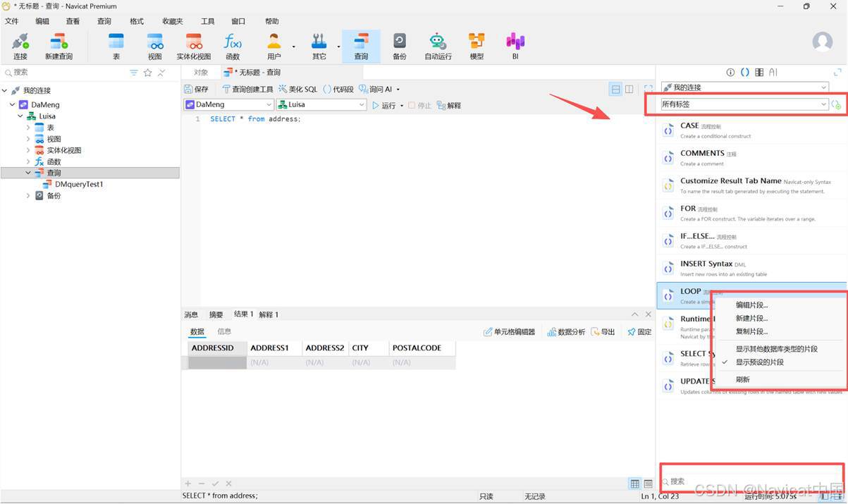Open the 工具 menu
Screen dimensions: 848x504
click(207, 21)
